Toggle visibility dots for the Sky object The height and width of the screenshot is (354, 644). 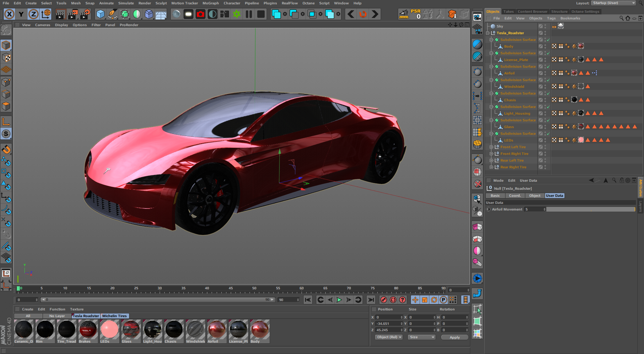[x=545, y=26]
